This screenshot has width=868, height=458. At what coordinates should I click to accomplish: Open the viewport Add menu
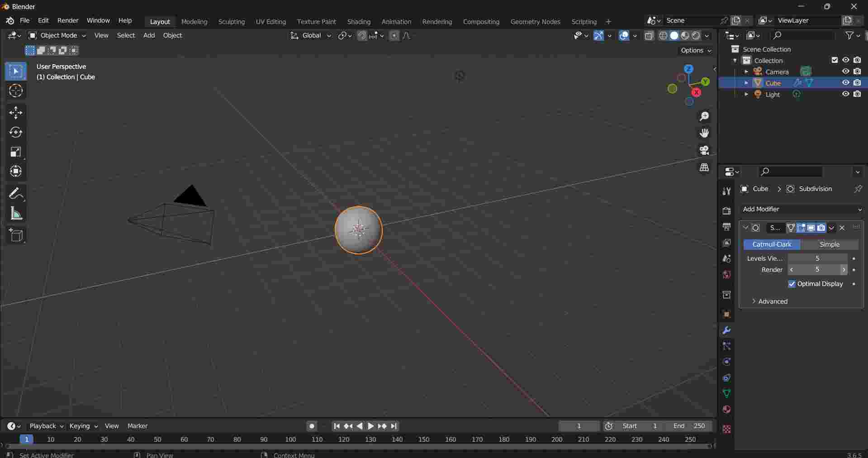pos(149,35)
